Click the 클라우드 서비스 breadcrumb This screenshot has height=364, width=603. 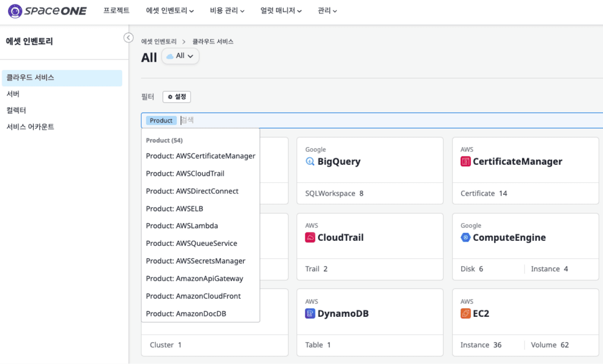(213, 42)
